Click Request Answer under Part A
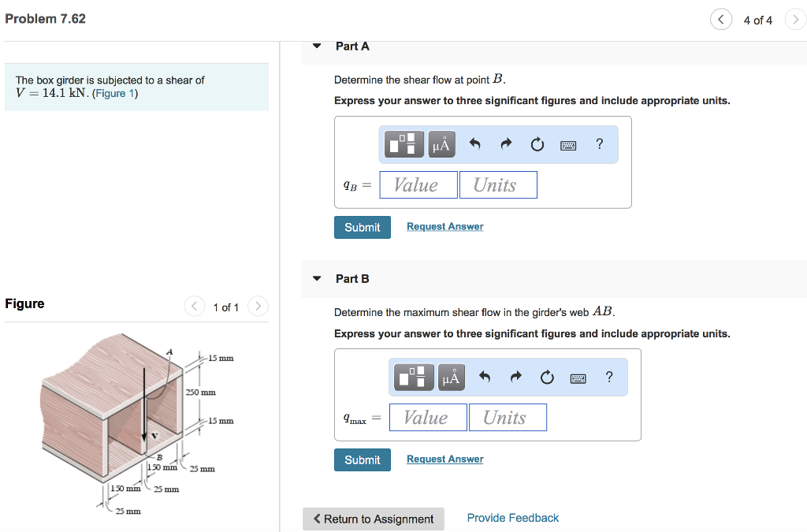 [x=444, y=226]
